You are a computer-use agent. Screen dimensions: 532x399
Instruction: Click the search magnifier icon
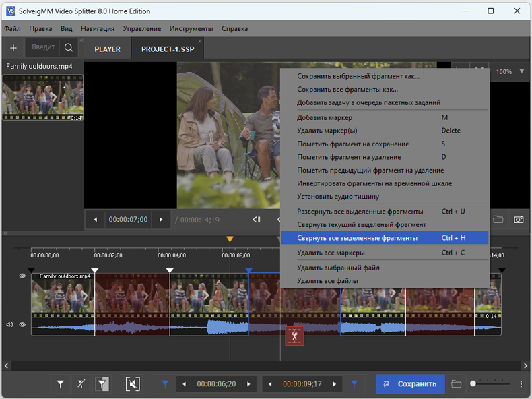click(69, 48)
